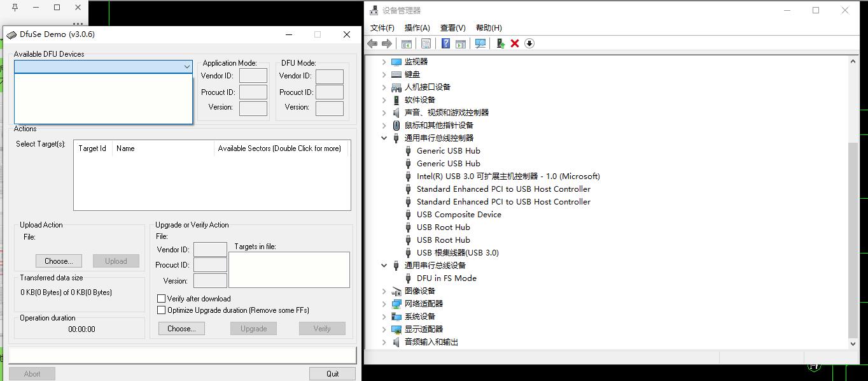Select the first Standard Enhanced PCI Host Controller
Image resolution: width=868 pixels, height=381 pixels.
[503, 189]
